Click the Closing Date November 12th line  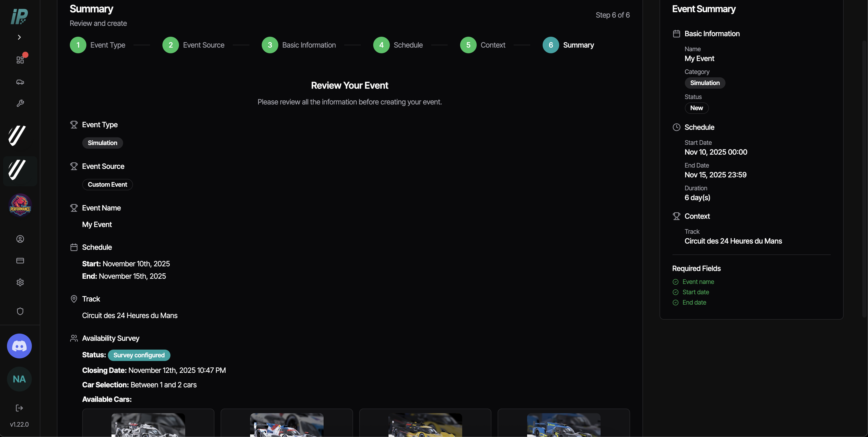point(154,370)
